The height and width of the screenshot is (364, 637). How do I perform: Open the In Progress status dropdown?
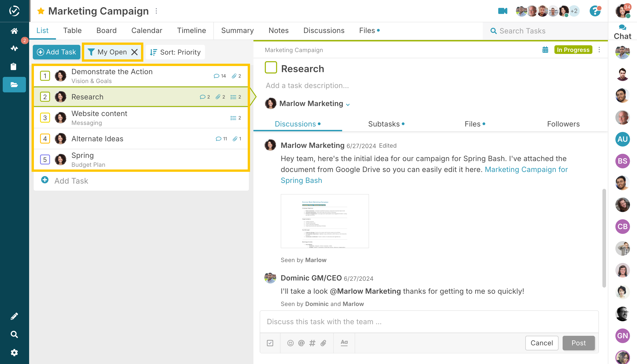click(573, 50)
